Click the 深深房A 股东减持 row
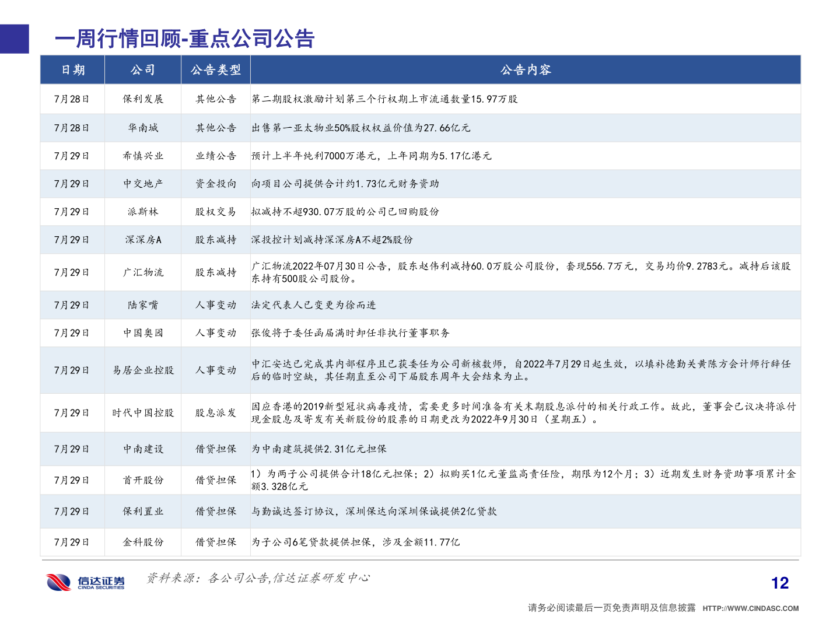The height and width of the screenshot is (630, 840). [216, 239]
